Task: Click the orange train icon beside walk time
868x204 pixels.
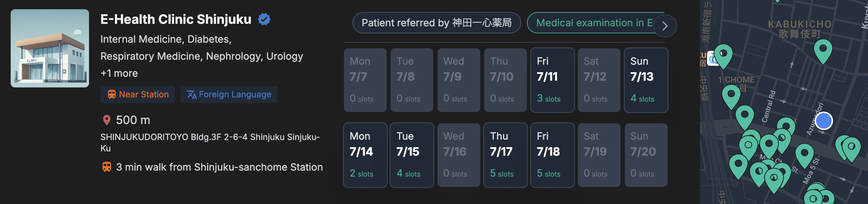Action: 106,167
